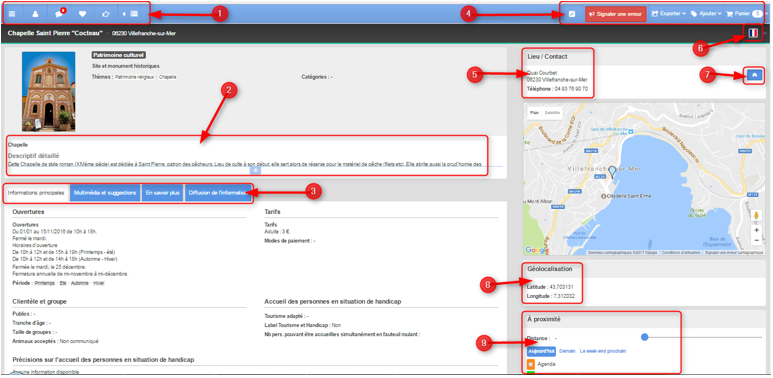Click the chapel photo thumbnail
The image size is (773, 378).
[48, 91]
